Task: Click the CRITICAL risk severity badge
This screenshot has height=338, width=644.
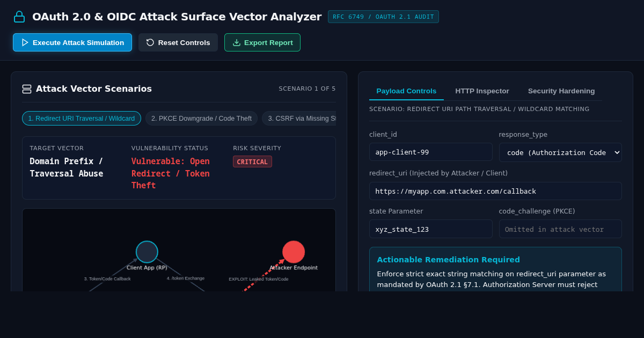Action: (x=252, y=161)
